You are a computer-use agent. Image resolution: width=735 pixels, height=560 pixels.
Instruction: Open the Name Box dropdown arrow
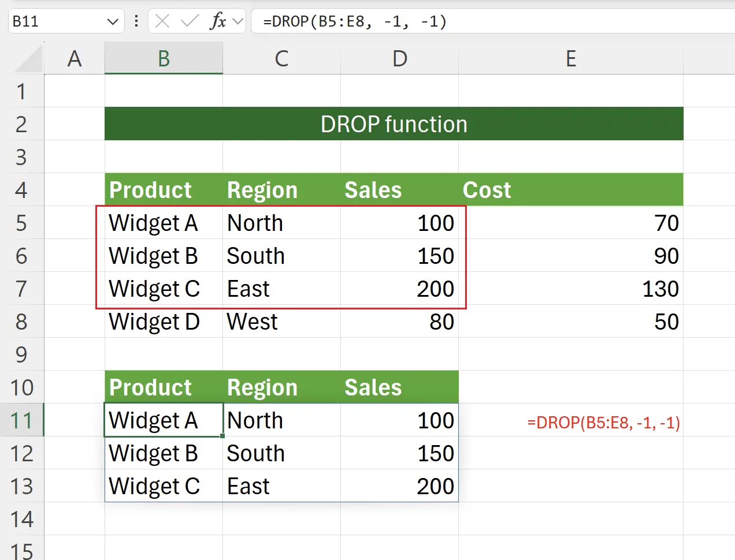click(x=112, y=21)
